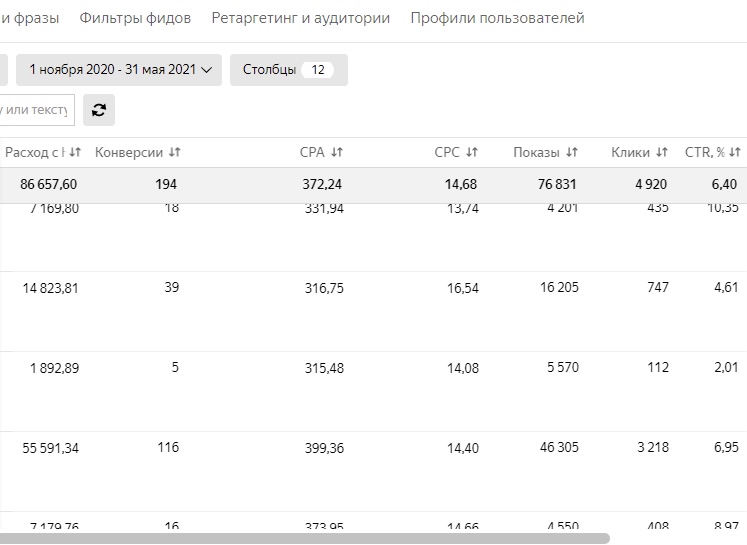The image size is (747, 545).
Task: Open the Столбцы 12 column selector
Action: 288,70
